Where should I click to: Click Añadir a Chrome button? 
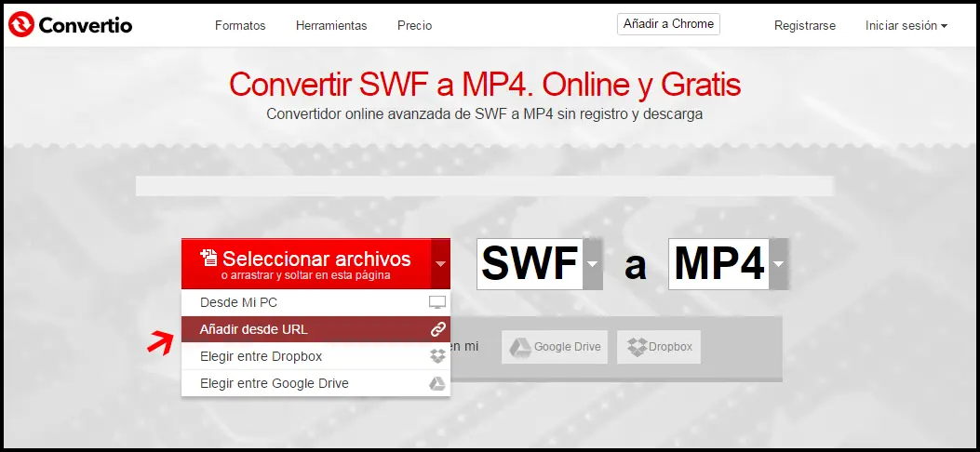[668, 24]
